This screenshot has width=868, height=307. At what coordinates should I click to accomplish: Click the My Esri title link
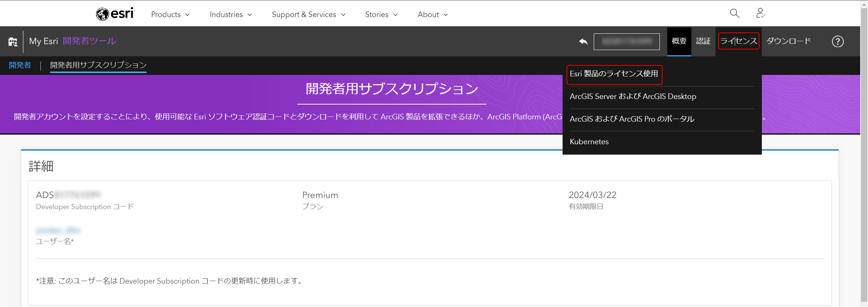43,41
